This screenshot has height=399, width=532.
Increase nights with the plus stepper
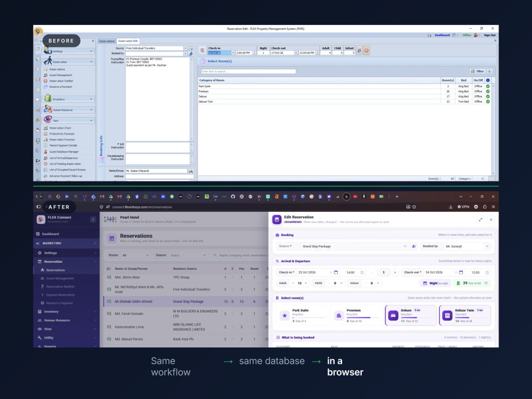pos(395,272)
